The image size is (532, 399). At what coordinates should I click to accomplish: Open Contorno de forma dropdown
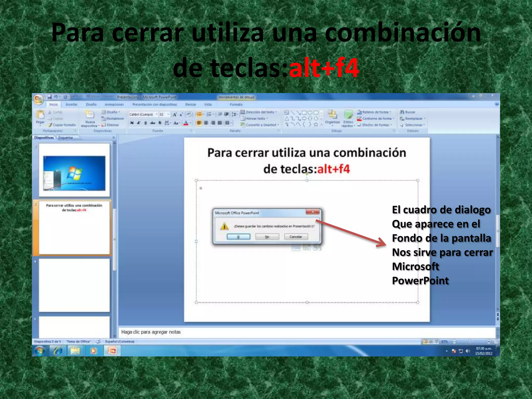coord(376,118)
